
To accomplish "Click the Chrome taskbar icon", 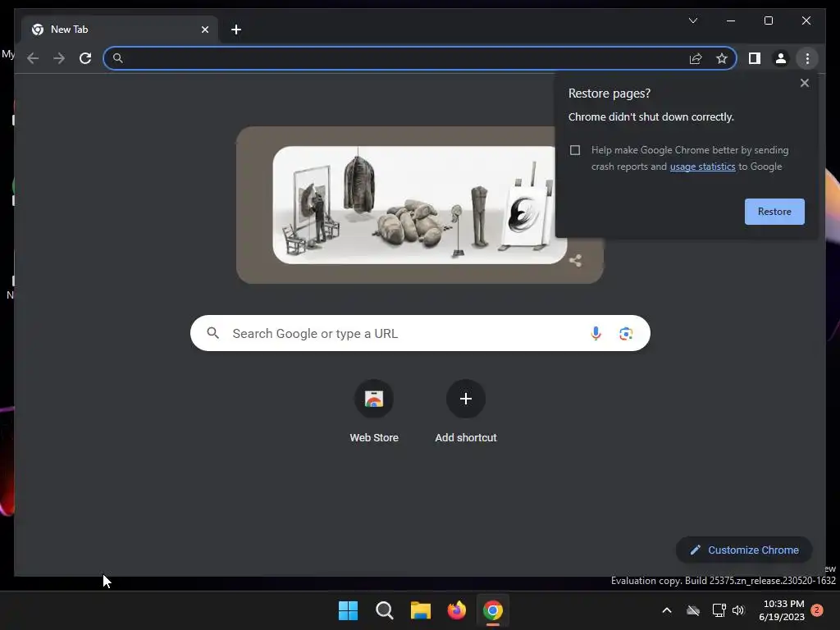I will point(493,610).
